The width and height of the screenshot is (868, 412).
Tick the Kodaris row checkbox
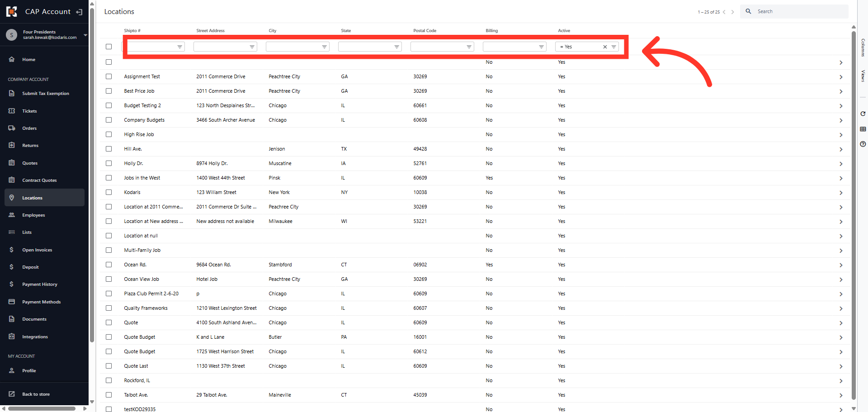[108, 192]
